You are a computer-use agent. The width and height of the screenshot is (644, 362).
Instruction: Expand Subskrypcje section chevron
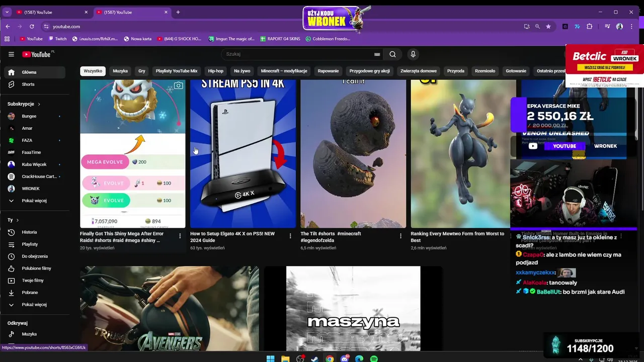(39, 104)
